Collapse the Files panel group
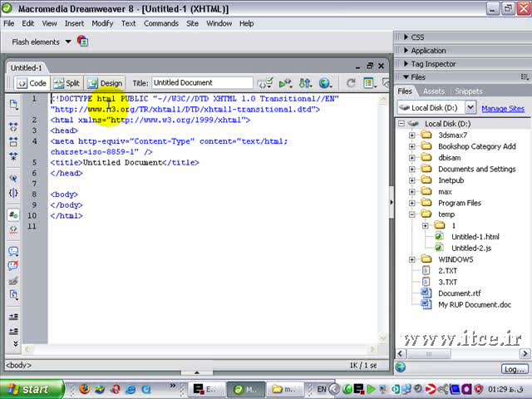This screenshot has height=399, width=532. (x=406, y=77)
